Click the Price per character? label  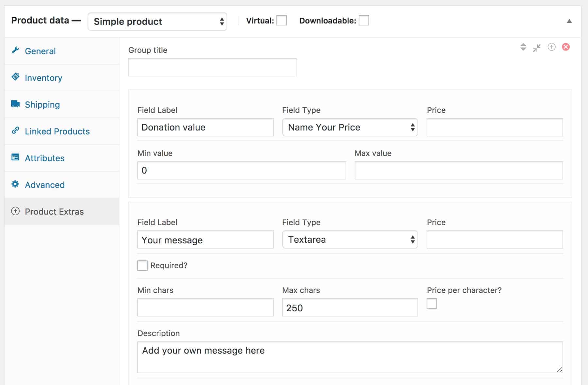coord(464,290)
